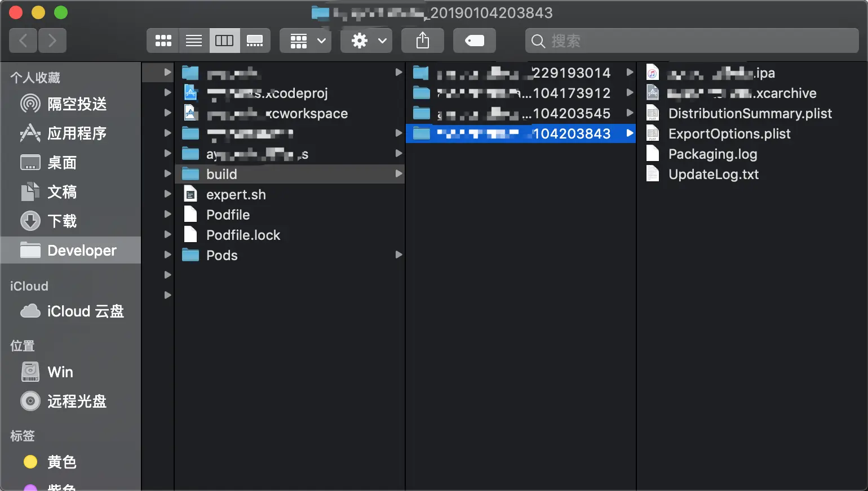
Task: Open 远程光盘 in the sidebar
Action: click(x=71, y=401)
